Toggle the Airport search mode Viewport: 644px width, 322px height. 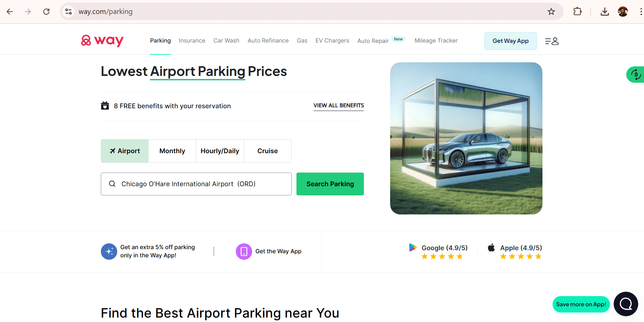[124, 151]
